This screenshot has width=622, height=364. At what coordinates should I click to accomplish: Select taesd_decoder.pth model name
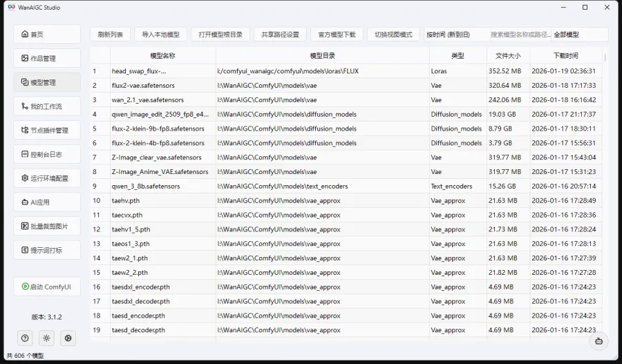point(138,330)
